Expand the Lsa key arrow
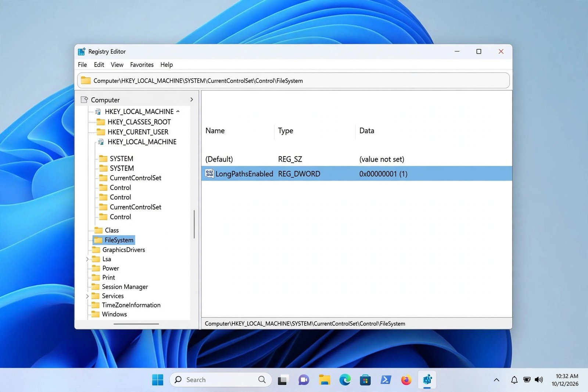 click(x=87, y=259)
